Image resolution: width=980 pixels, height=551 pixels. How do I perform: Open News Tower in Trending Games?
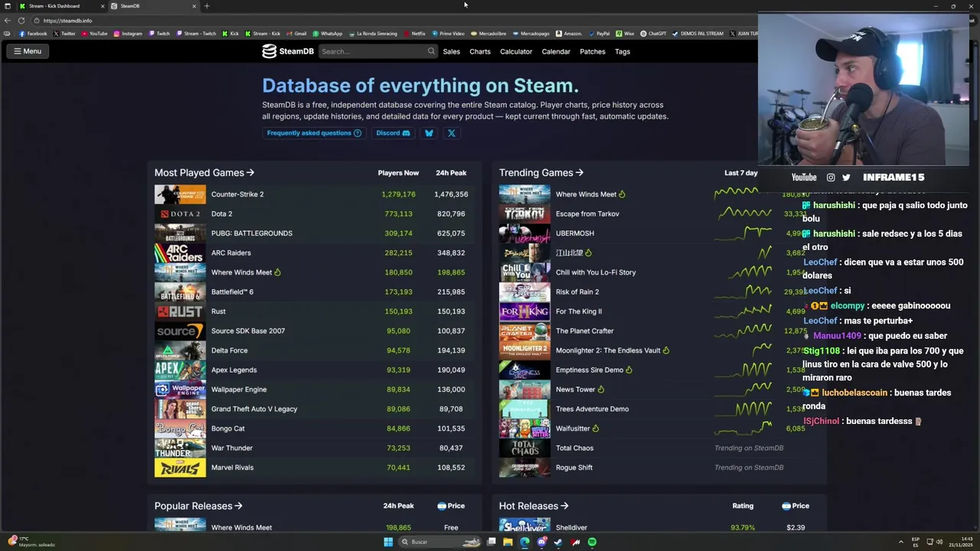pyautogui.click(x=576, y=390)
